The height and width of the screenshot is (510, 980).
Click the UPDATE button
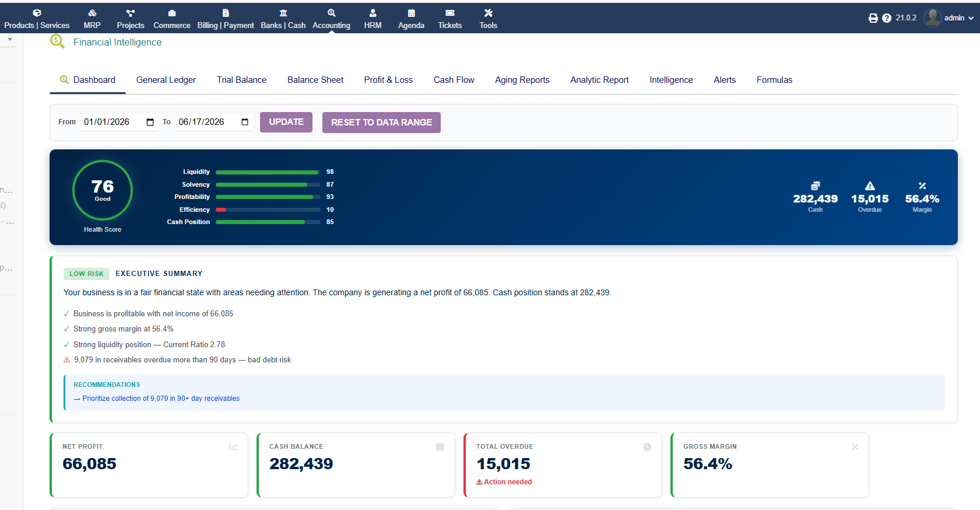[x=286, y=122]
